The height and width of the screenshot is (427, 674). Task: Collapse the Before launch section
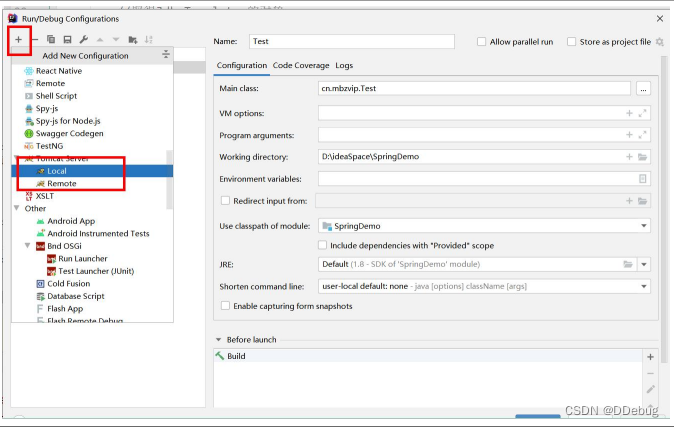point(218,340)
